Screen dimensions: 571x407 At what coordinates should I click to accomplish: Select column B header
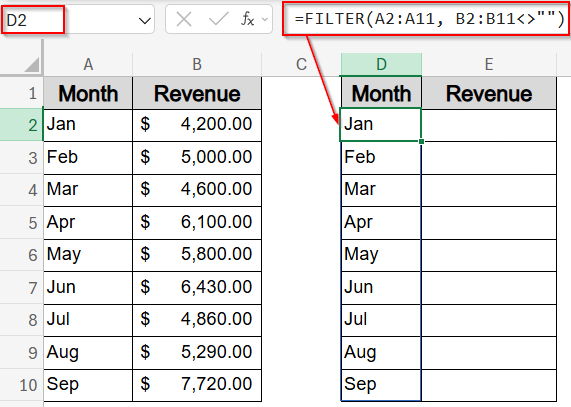197,64
